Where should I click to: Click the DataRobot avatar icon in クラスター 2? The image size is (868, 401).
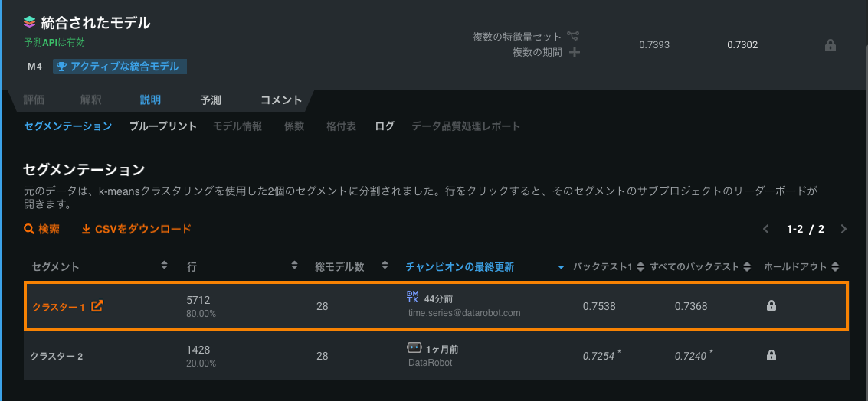tap(414, 347)
